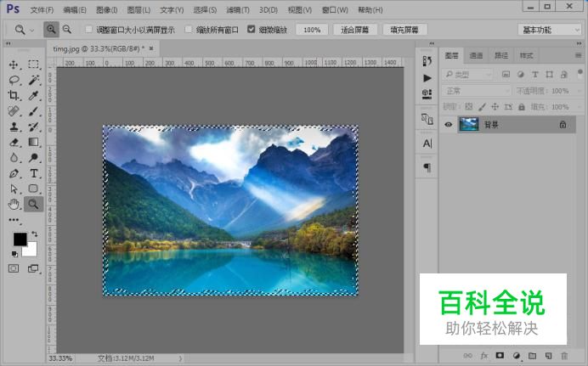Open the blend mode dropdown

click(x=477, y=91)
